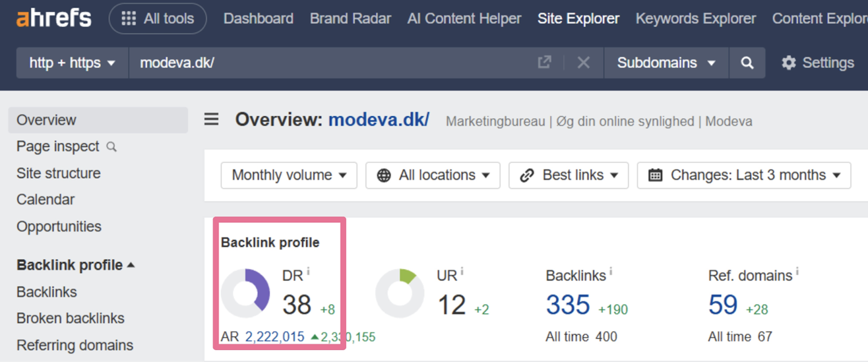The width and height of the screenshot is (868, 362).
Task: Open Backlinks report in sidebar
Action: (47, 292)
